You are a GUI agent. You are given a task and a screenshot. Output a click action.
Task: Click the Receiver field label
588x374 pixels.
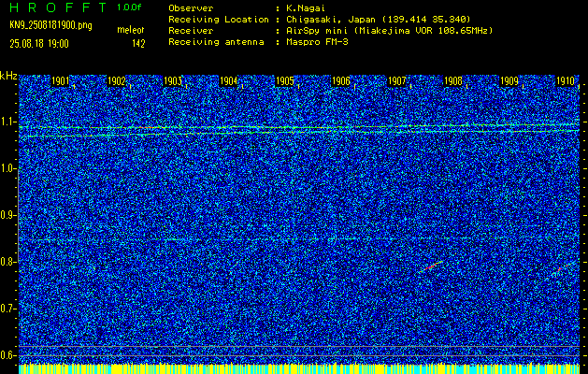(x=191, y=31)
